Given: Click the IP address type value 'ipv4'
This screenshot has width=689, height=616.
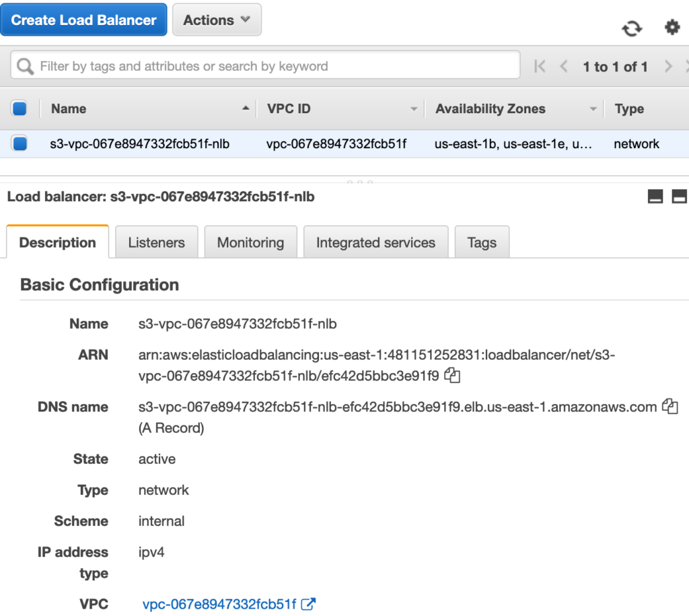Looking at the screenshot, I should pyautogui.click(x=151, y=552).
